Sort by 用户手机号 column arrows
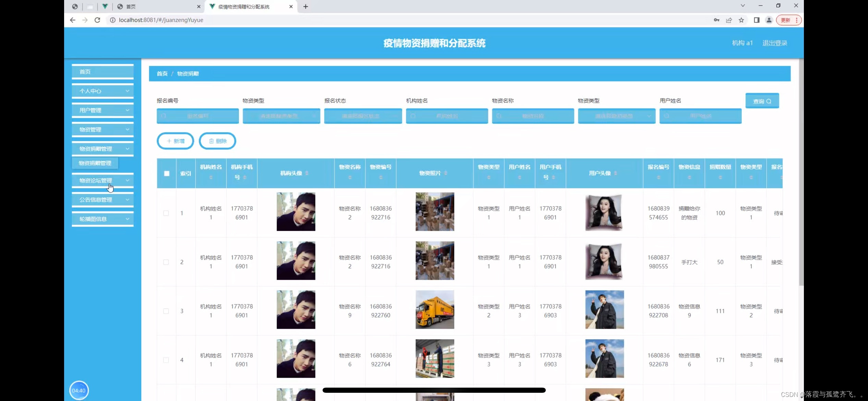 click(x=554, y=178)
